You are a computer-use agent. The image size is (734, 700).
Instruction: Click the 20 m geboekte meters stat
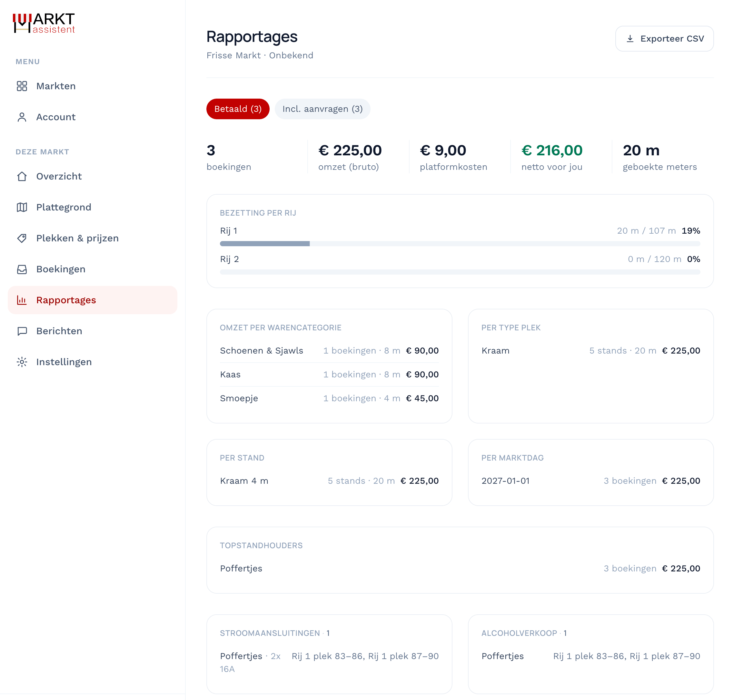pyautogui.click(x=660, y=158)
